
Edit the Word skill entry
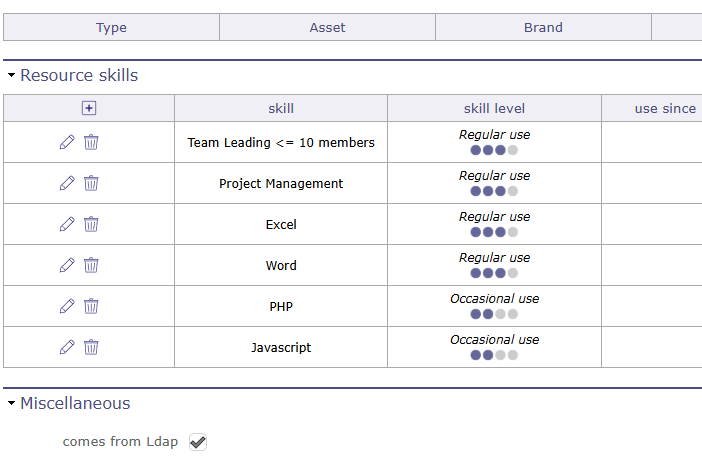click(67, 265)
